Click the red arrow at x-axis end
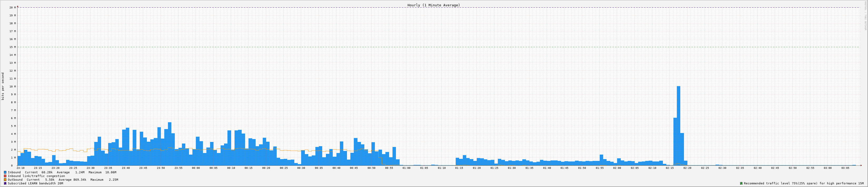Viewport: 868px width, 187px height. (x=861, y=165)
